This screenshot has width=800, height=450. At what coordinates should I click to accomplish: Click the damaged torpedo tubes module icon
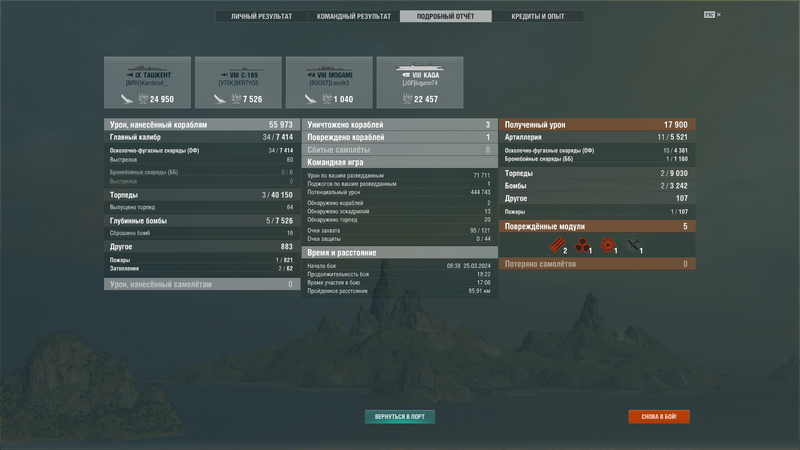[555, 246]
